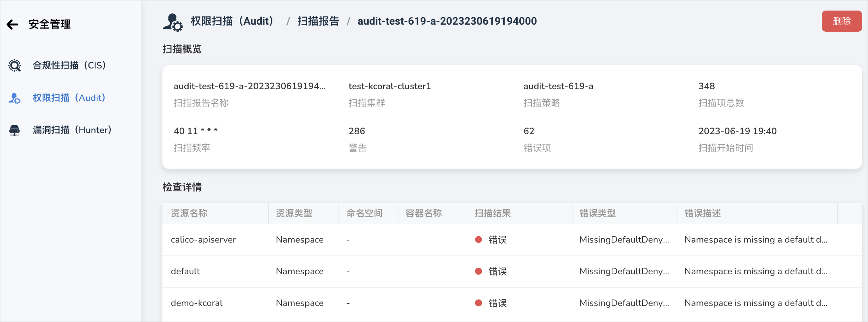Click the scan frequency value 40 11 * * *
This screenshot has width=868, height=322.
tap(196, 131)
